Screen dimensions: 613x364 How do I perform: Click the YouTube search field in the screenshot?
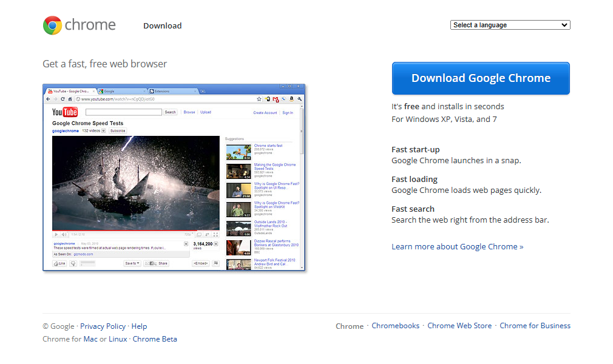(124, 112)
